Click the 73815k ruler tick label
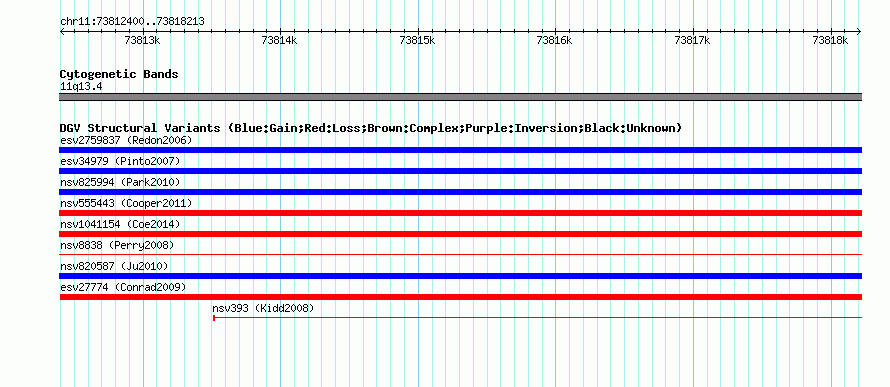 pyautogui.click(x=417, y=40)
